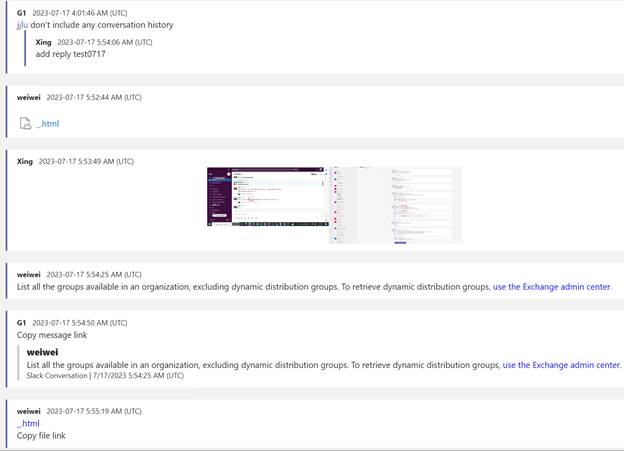Click the timestamp 2023-07-17 4:01:46 AM (UTC)

80,13
